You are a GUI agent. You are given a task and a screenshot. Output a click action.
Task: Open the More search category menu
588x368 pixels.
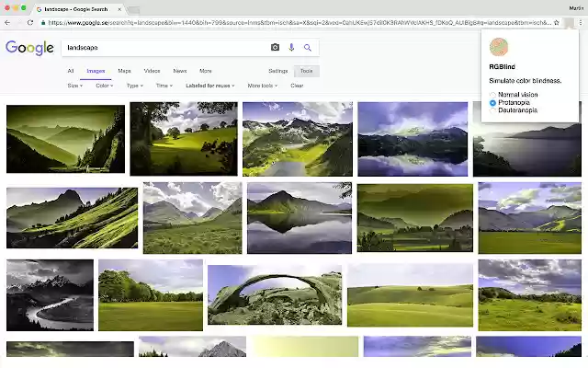point(206,71)
